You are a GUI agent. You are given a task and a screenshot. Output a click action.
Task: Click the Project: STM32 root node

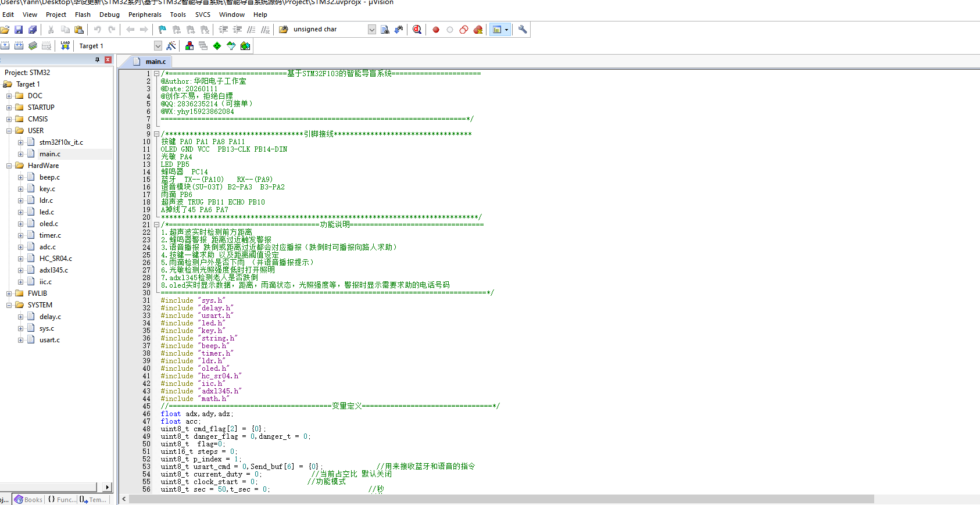(x=27, y=73)
